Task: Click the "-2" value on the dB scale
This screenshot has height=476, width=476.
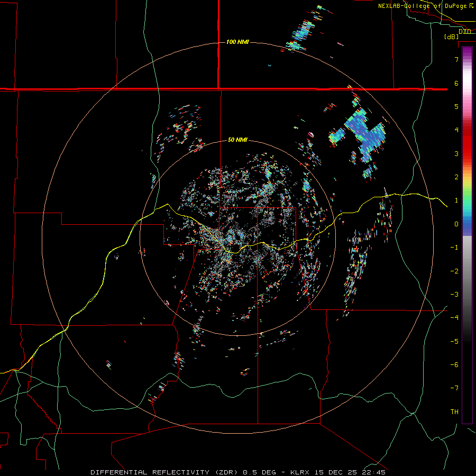Action: pos(454,271)
